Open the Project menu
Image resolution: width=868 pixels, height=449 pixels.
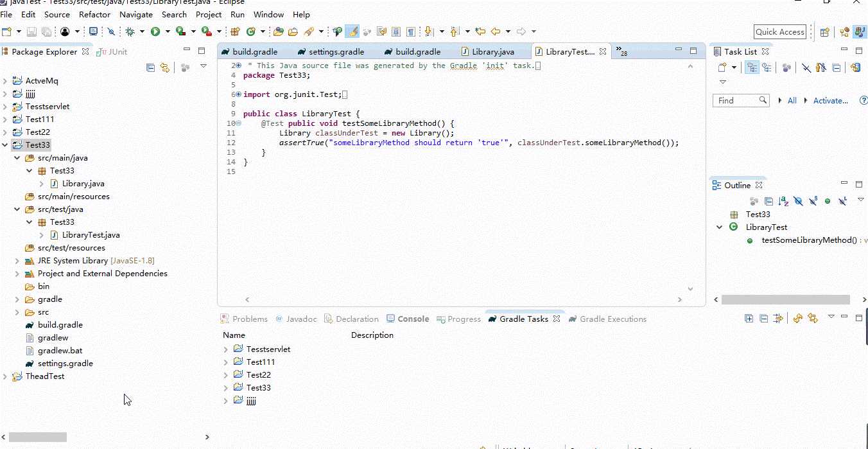[x=209, y=14]
